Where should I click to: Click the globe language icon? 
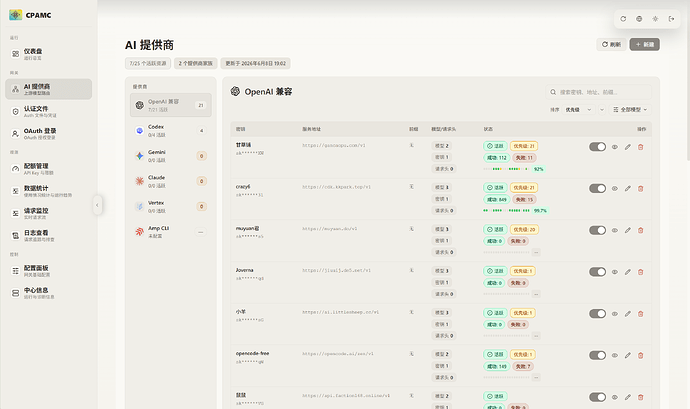tap(639, 19)
